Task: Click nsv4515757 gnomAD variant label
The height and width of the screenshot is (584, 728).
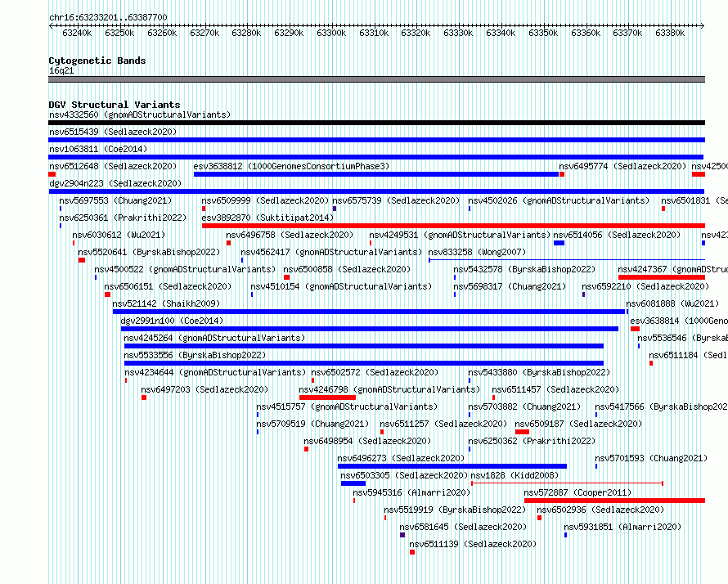Action: point(347,407)
